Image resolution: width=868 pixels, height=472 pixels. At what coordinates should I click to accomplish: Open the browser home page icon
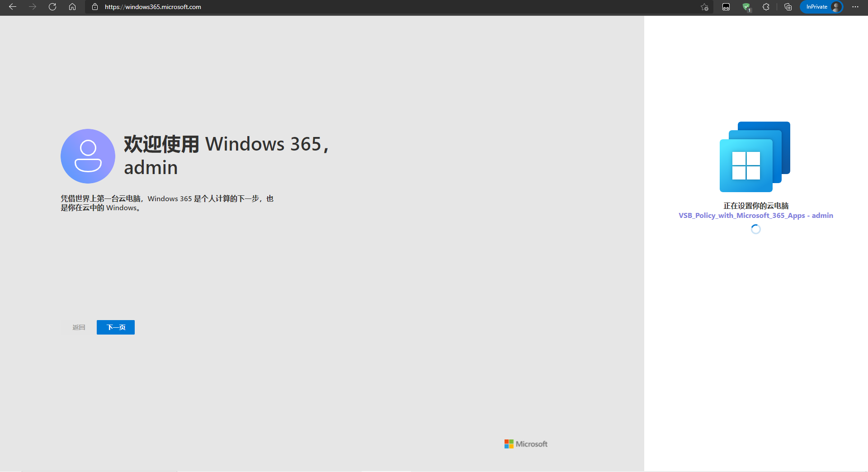[72, 7]
